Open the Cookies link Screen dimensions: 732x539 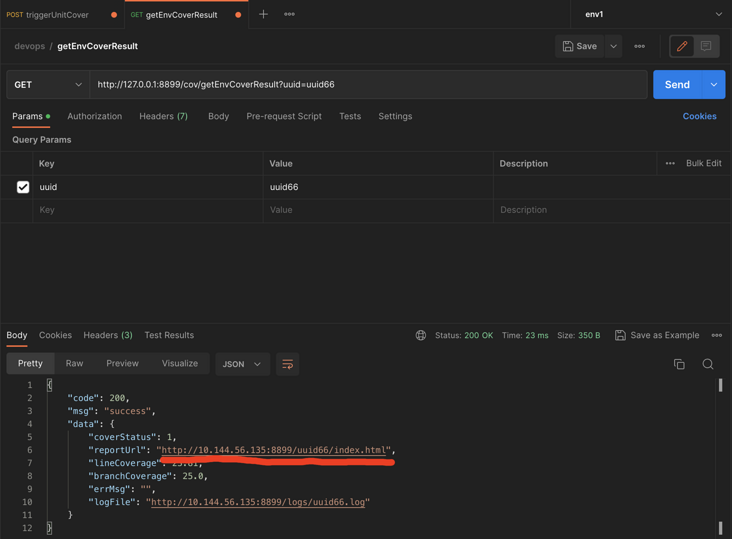pos(699,117)
